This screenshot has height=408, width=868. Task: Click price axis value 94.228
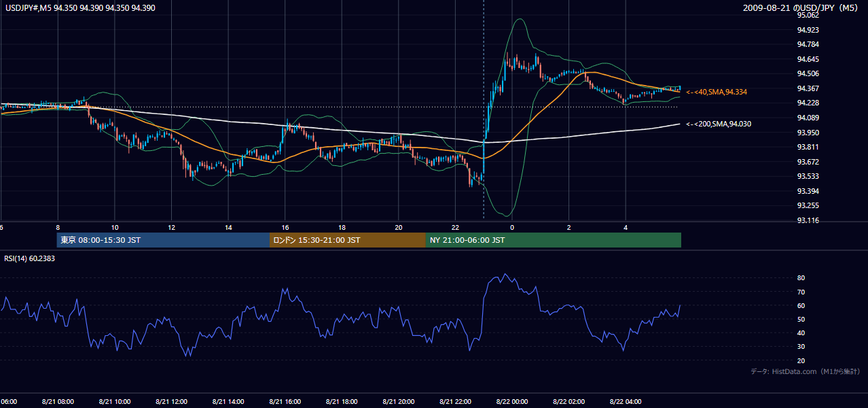[808, 103]
